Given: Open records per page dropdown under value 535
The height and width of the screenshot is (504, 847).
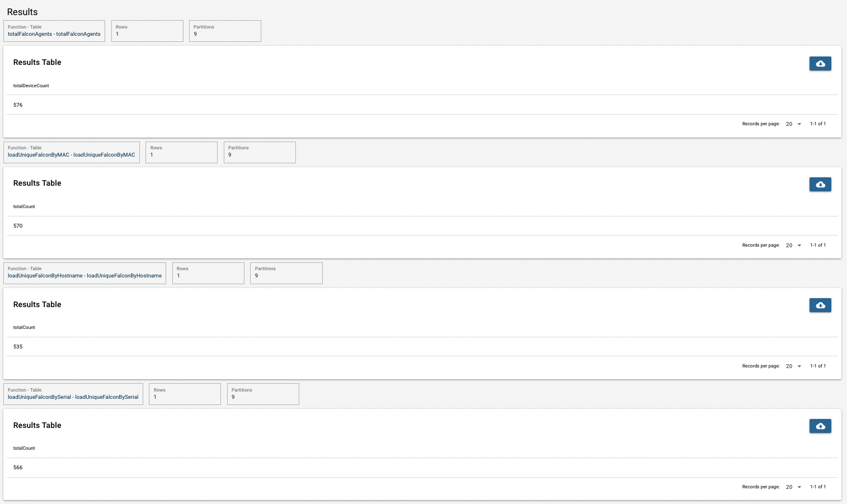Looking at the screenshot, I should tap(793, 366).
